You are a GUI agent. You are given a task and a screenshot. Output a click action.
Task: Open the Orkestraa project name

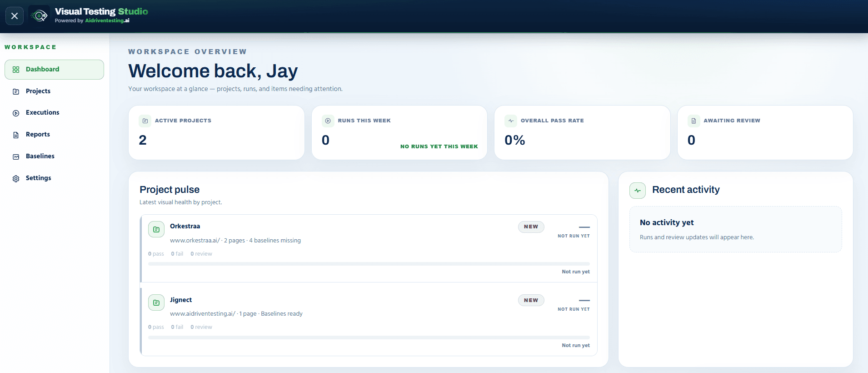(185, 226)
